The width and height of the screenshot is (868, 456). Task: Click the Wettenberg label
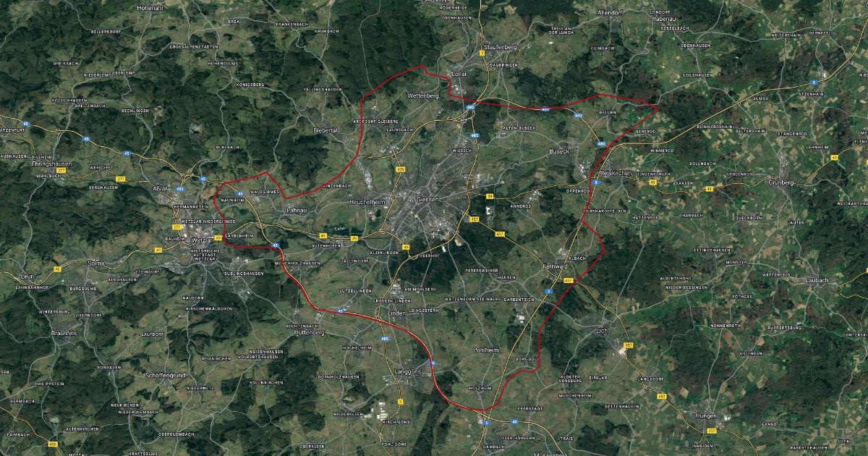coord(423,96)
